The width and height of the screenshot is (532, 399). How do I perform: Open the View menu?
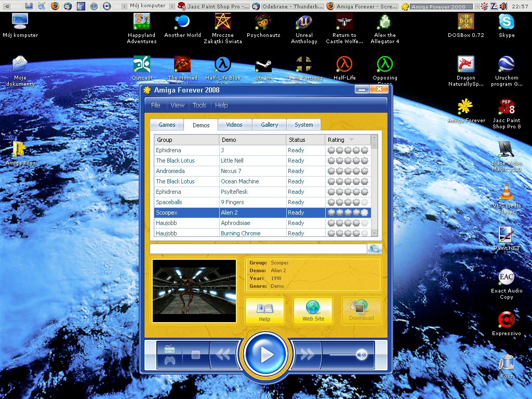pos(178,105)
